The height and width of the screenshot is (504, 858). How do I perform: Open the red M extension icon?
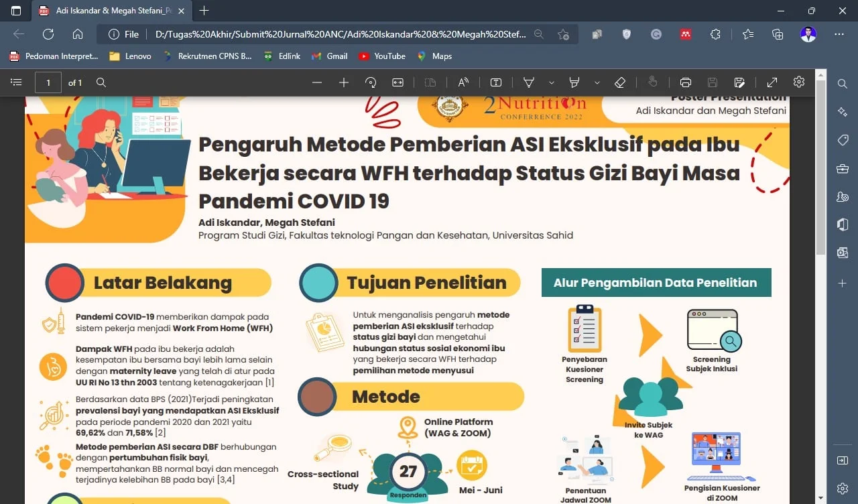(686, 34)
